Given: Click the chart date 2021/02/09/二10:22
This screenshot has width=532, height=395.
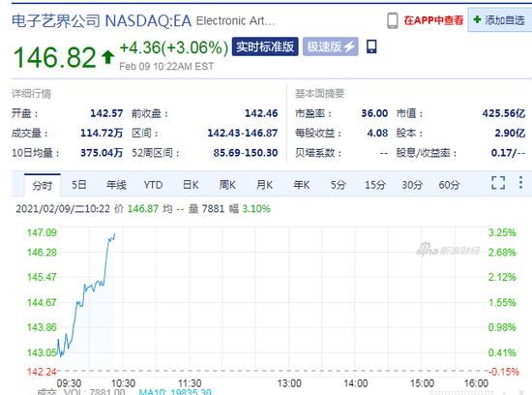Looking at the screenshot, I should 63,208.
